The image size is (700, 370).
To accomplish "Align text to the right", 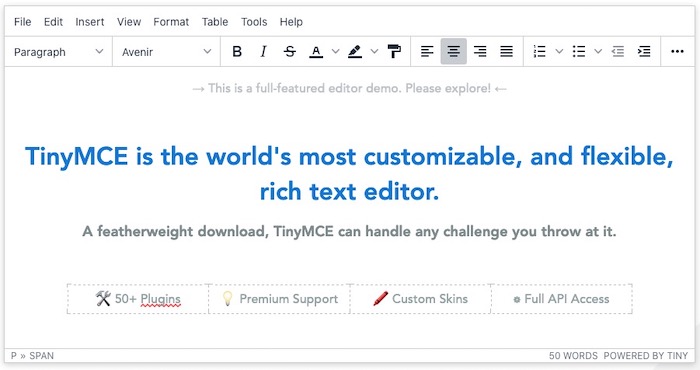I will tap(480, 52).
